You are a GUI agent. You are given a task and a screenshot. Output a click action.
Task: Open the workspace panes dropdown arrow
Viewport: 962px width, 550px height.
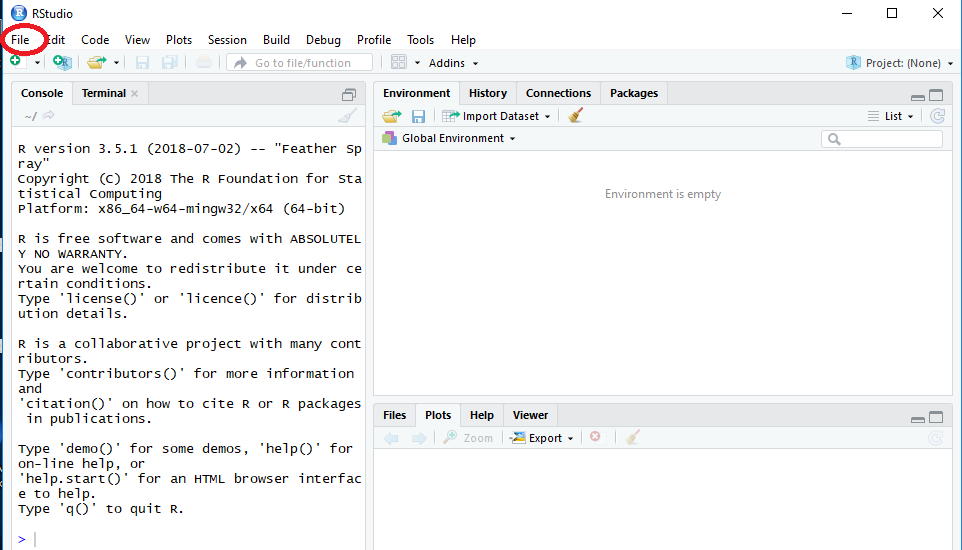(x=417, y=63)
